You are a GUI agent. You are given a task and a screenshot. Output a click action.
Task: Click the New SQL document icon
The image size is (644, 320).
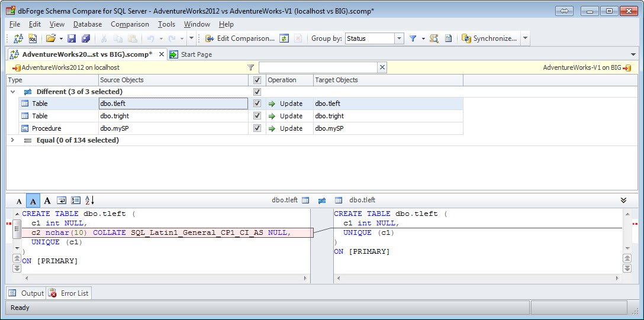pyautogui.click(x=33, y=38)
